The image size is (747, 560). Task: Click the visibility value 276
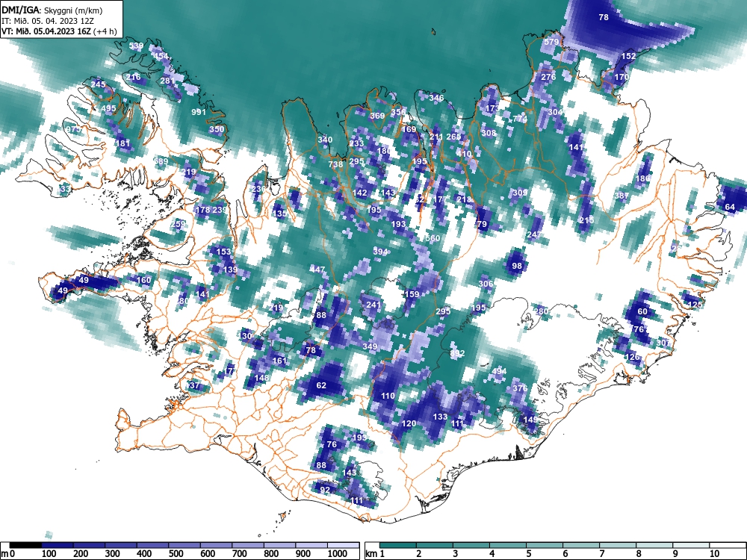tap(549, 77)
